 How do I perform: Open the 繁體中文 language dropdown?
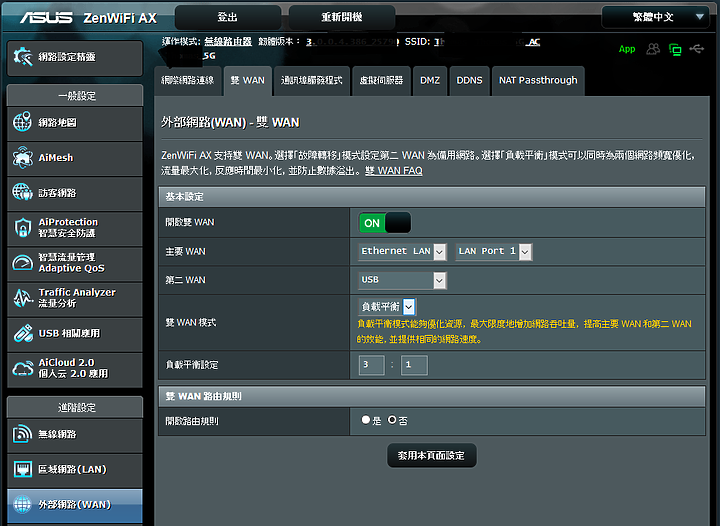[x=658, y=17]
